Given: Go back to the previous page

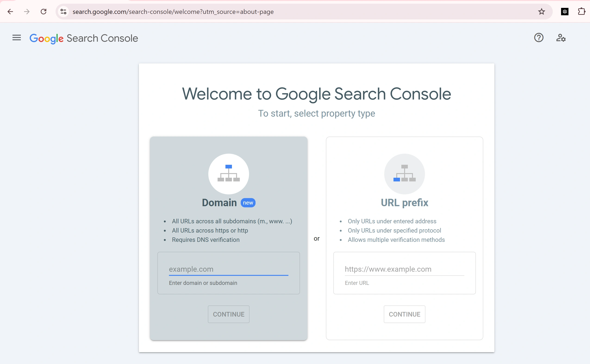Looking at the screenshot, I should [x=10, y=12].
